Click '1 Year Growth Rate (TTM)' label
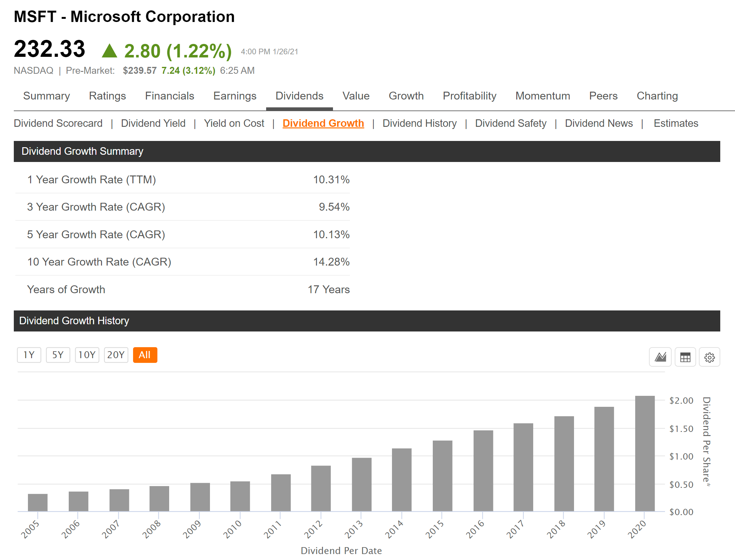 point(92,180)
